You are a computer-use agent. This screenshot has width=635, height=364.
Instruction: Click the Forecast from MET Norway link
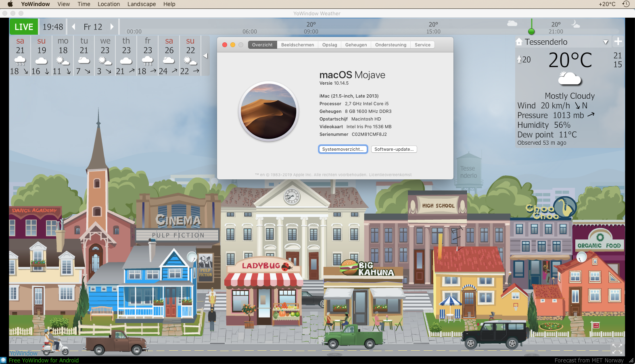click(x=589, y=360)
